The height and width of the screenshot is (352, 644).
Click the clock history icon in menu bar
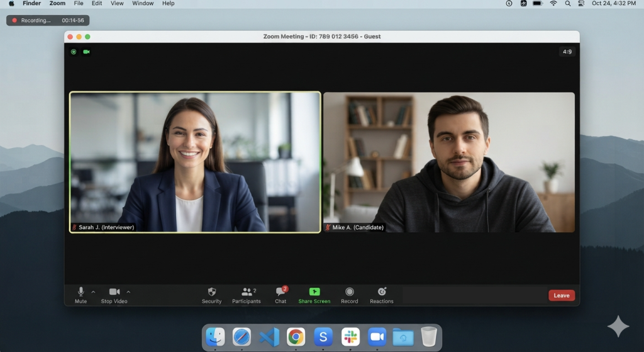509,3
